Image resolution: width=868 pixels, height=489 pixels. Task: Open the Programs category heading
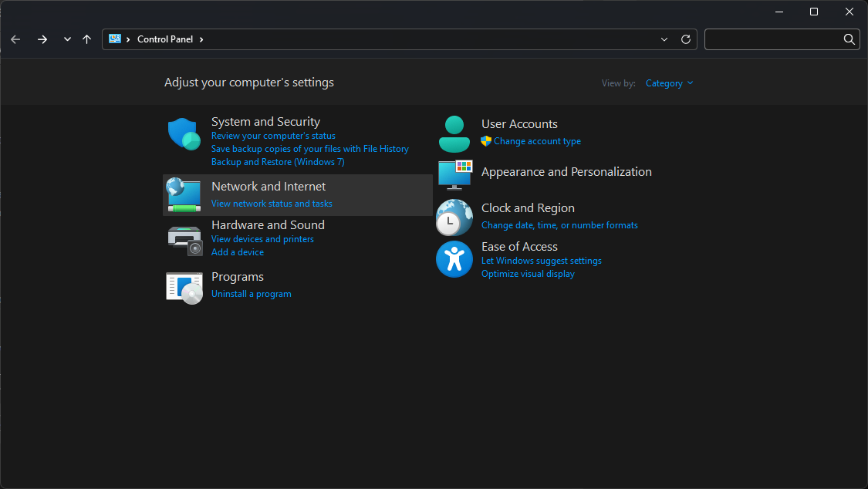238,277
